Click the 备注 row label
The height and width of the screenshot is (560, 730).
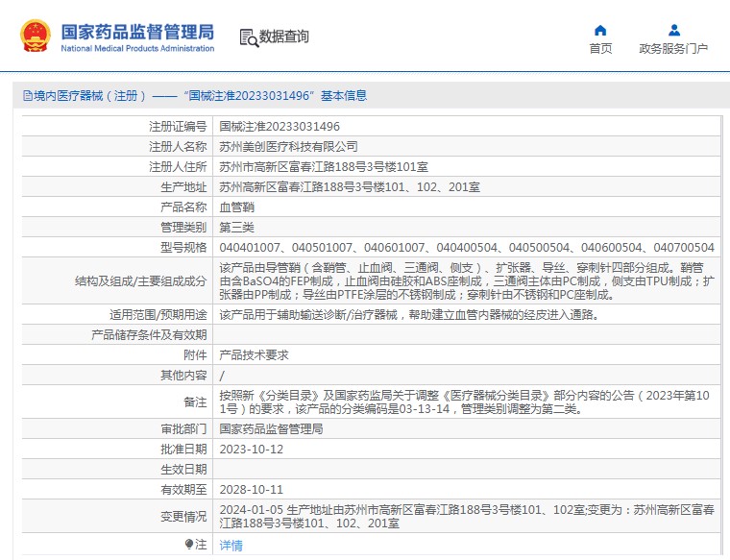195,402
